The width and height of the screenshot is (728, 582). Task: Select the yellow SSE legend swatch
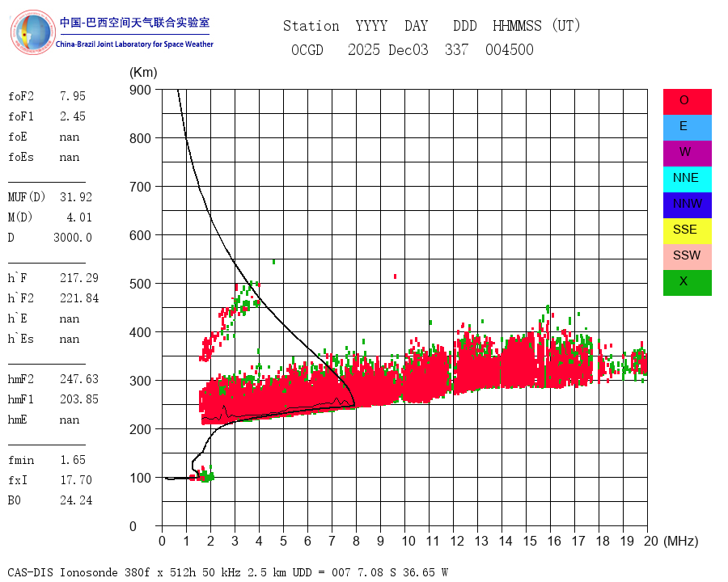(687, 231)
